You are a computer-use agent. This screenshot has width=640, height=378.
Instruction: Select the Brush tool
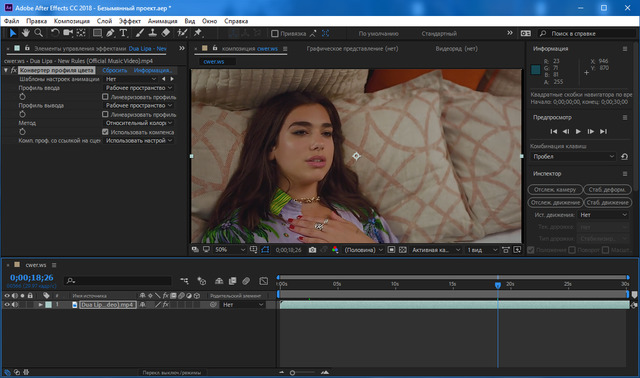pos(140,33)
